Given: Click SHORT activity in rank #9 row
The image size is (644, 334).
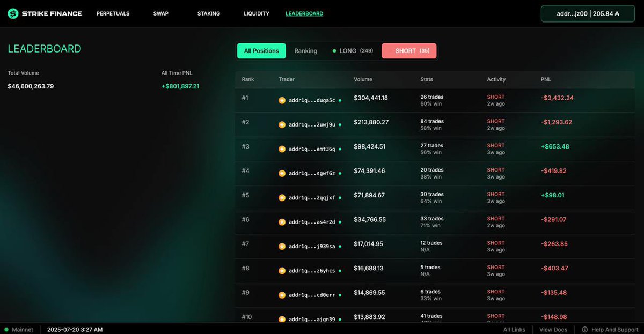Looking at the screenshot, I should click(x=496, y=292).
